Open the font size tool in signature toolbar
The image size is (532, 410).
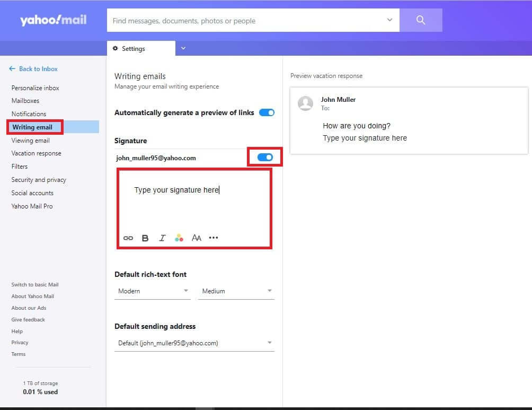pos(197,238)
